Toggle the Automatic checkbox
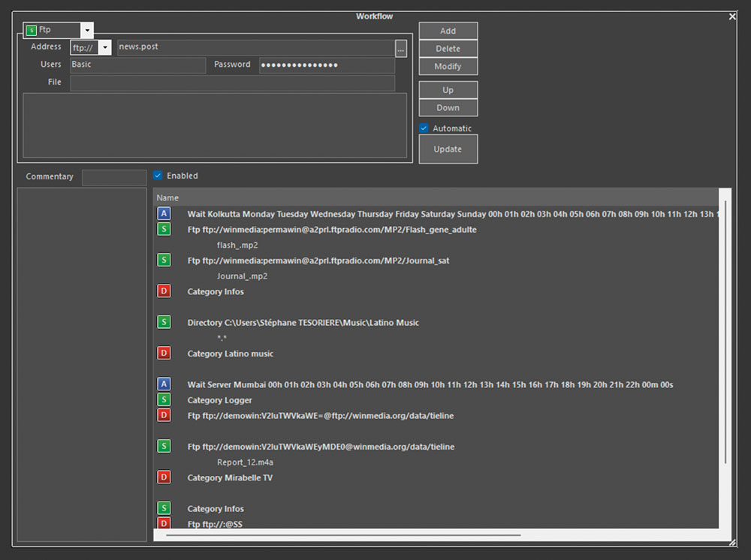Image resolution: width=751 pixels, height=560 pixels. pos(424,128)
